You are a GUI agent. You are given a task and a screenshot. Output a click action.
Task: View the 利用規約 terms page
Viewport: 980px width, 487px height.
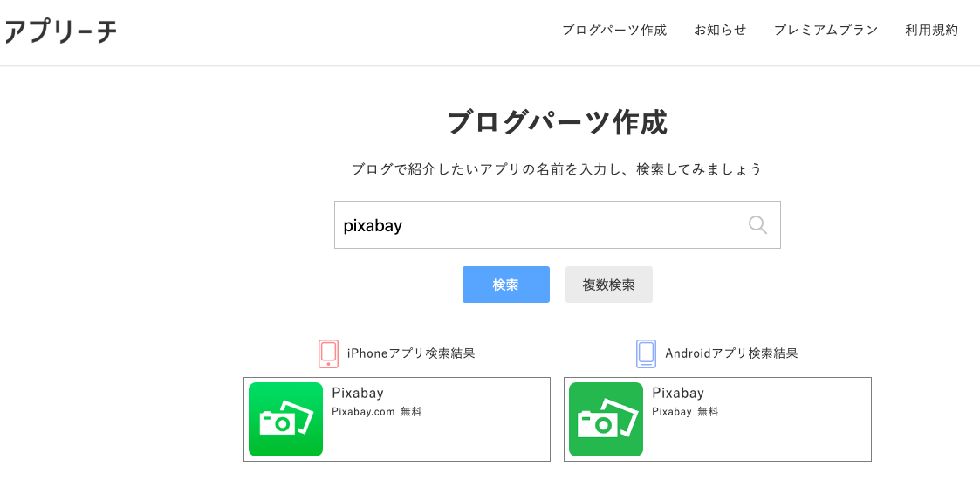pos(931,30)
